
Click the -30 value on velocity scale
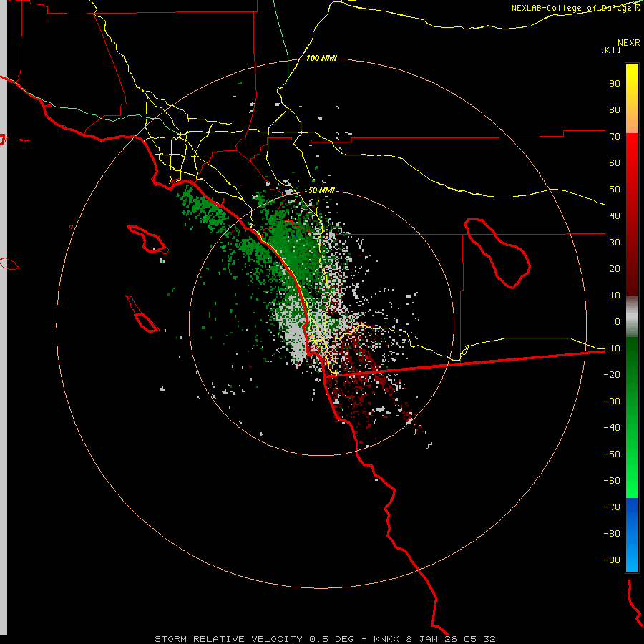[x=612, y=401]
